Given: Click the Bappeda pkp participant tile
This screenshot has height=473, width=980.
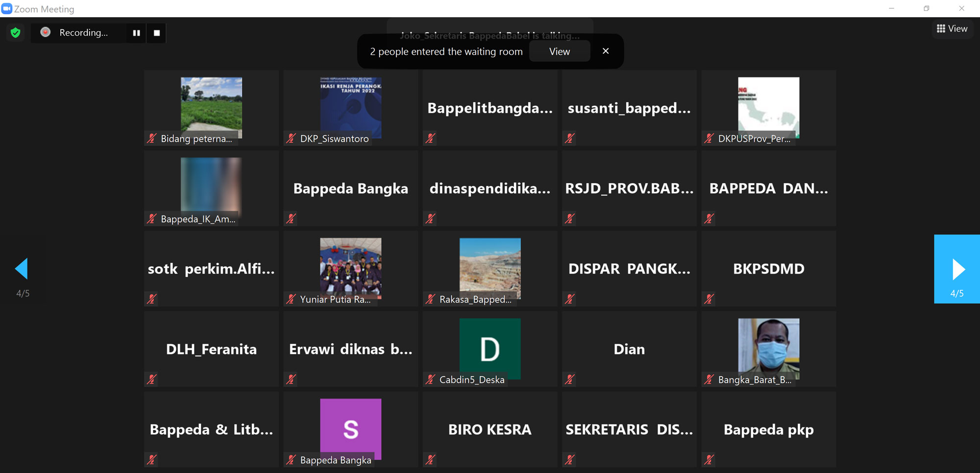Looking at the screenshot, I should pyautogui.click(x=768, y=429).
